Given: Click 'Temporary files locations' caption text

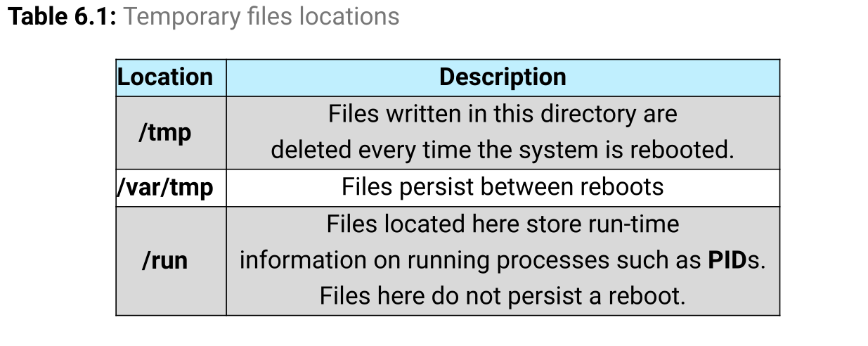Looking at the screenshot, I should pos(261,16).
